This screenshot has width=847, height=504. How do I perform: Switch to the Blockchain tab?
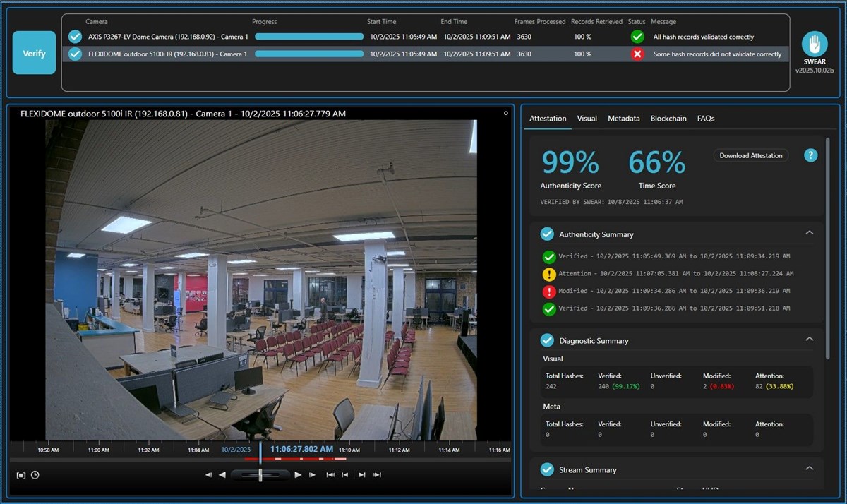(x=668, y=119)
